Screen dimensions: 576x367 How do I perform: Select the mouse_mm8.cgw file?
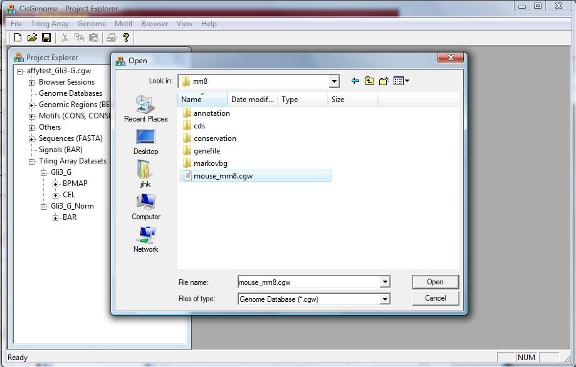pos(256,176)
